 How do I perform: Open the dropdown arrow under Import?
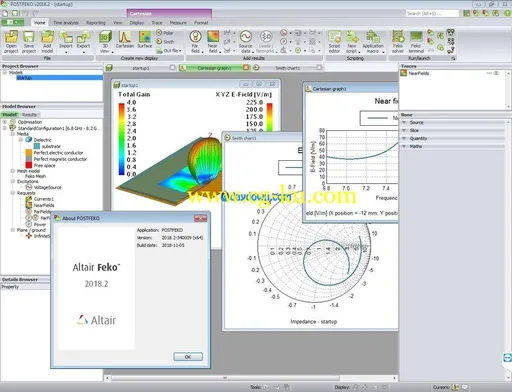pyautogui.click(x=66, y=52)
